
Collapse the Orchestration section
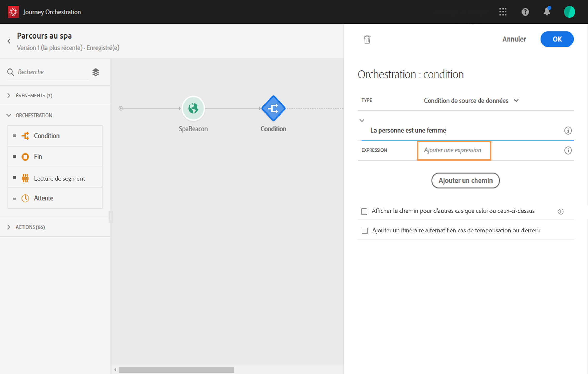[x=9, y=115]
